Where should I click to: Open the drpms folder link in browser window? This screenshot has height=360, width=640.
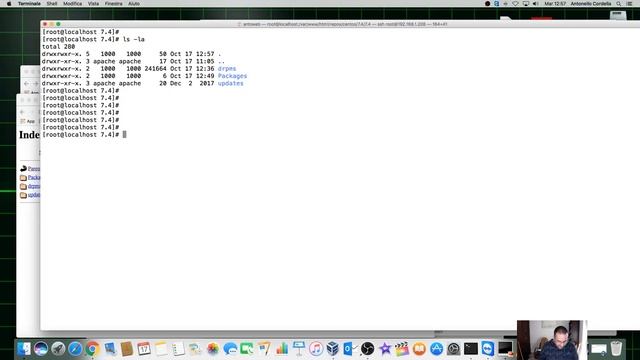pyautogui.click(x=34, y=187)
